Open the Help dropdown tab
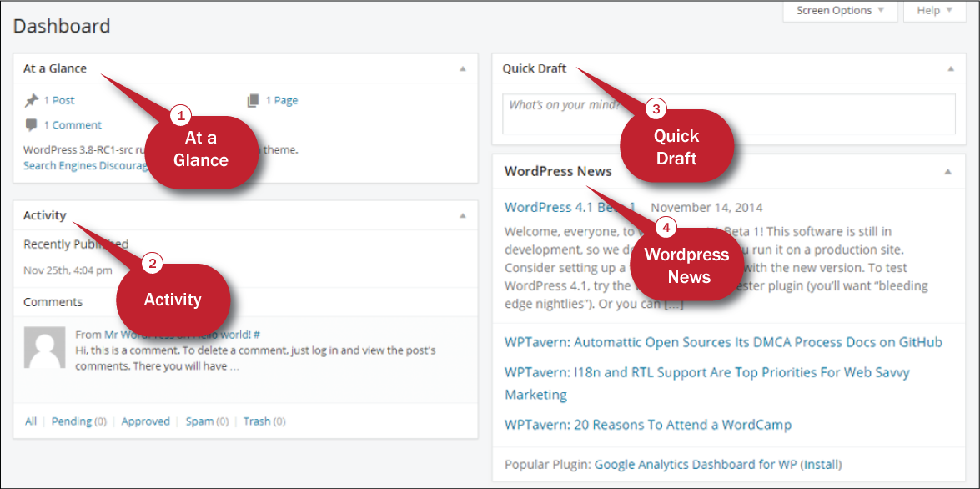Image resolution: width=980 pixels, height=489 pixels. click(x=935, y=11)
